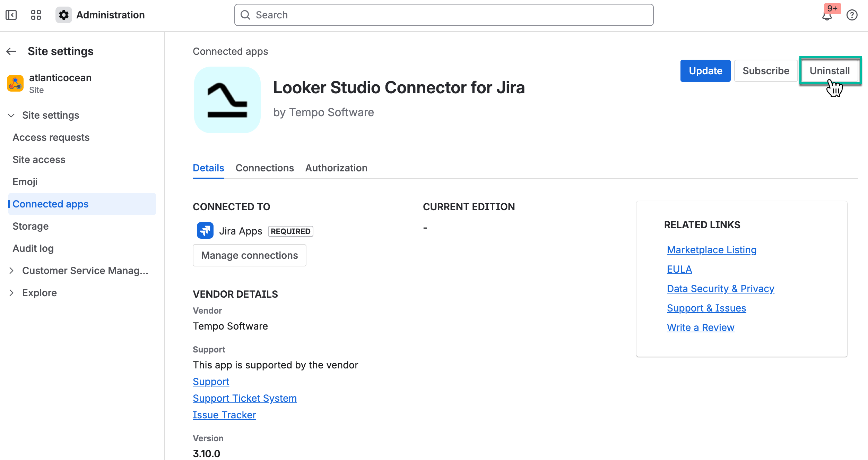The height and width of the screenshot is (460, 868).
Task: Click the atlanticocean site avatar
Action: pyautogui.click(x=15, y=83)
